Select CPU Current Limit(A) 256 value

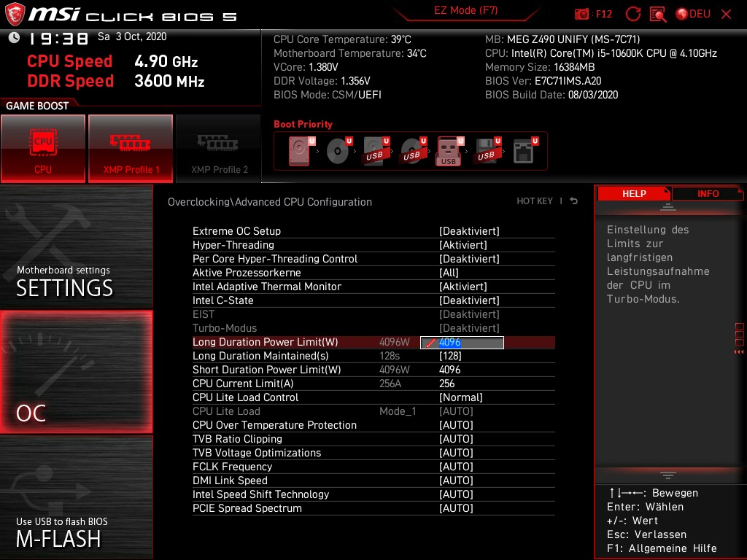pyautogui.click(x=447, y=384)
